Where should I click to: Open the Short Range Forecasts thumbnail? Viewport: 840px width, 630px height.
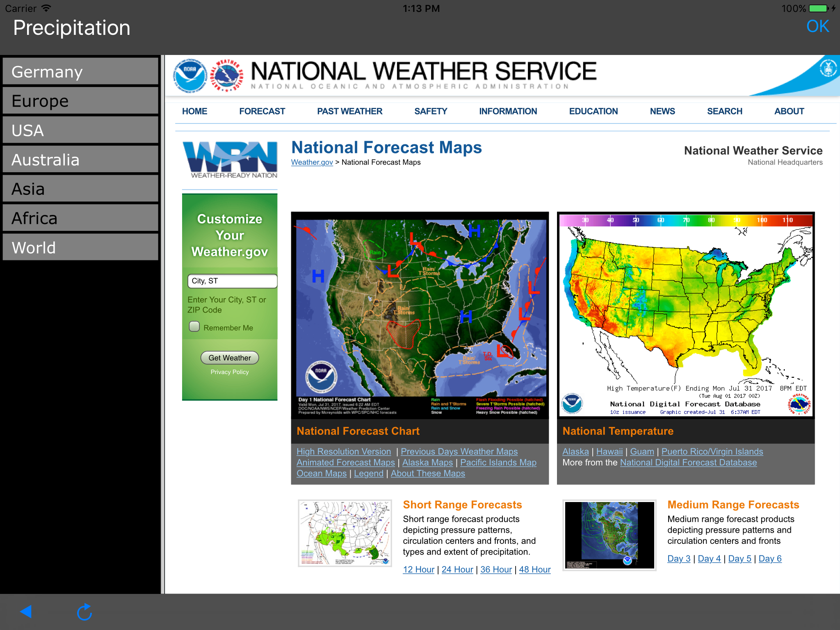345,533
